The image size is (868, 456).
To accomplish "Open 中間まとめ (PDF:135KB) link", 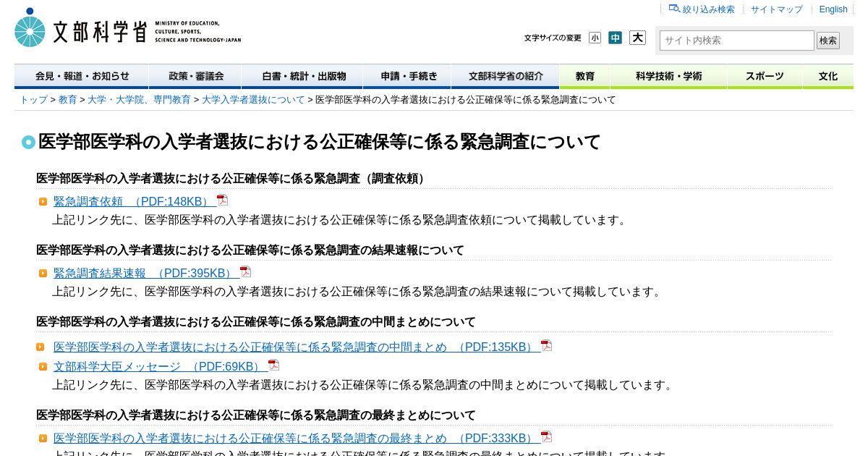I will (297, 347).
